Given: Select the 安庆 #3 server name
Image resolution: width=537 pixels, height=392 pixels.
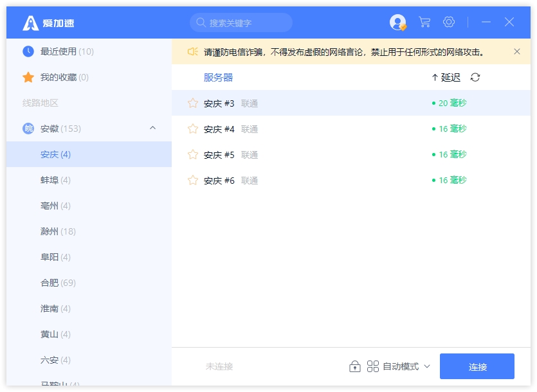Looking at the screenshot, I should point(219,103).
